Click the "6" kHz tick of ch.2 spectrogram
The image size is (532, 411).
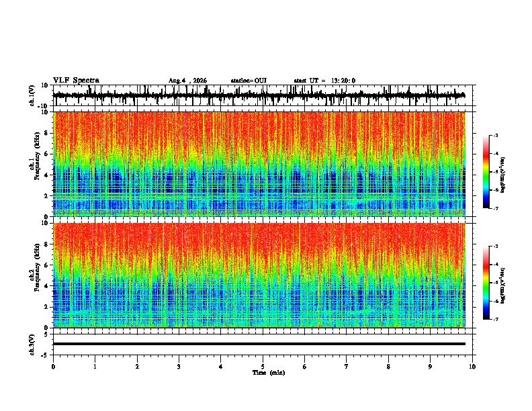47,265
